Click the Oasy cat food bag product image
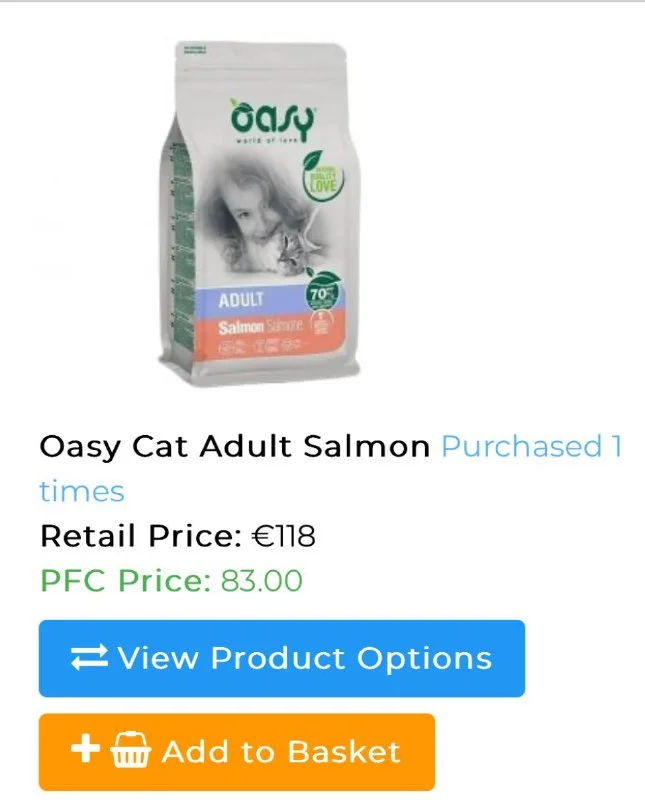 pyautogui.click(x=260, y=214)
